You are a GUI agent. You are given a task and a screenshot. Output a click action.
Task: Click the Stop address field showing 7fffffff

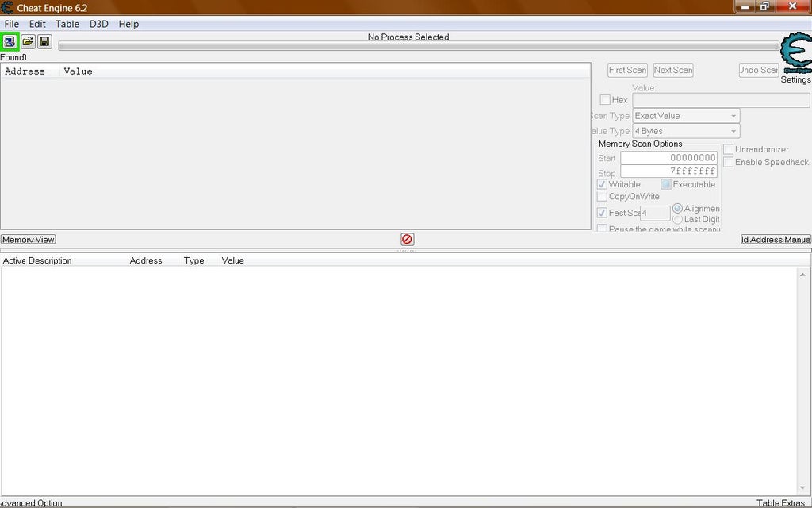(x=668, y=171)
